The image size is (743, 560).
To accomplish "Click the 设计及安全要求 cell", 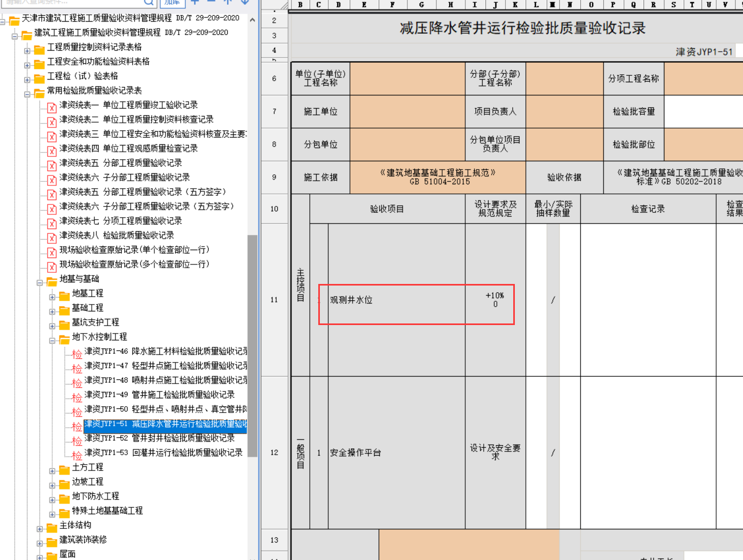I will (x=495, y=453).
